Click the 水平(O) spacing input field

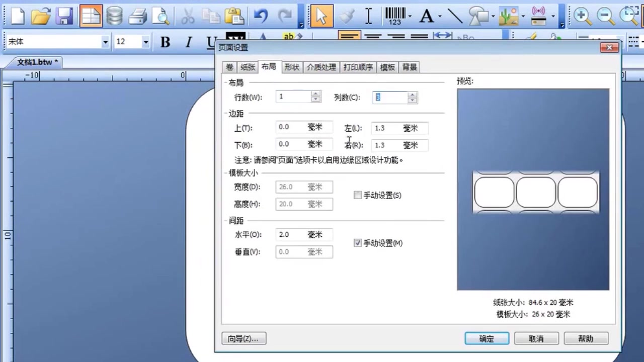point(304,235)
